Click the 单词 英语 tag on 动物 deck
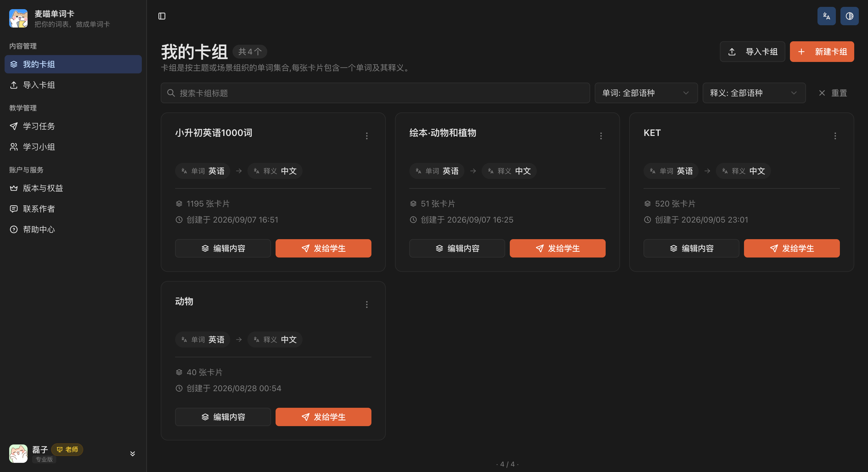The image size is (868, 472). tap(203, 339)
